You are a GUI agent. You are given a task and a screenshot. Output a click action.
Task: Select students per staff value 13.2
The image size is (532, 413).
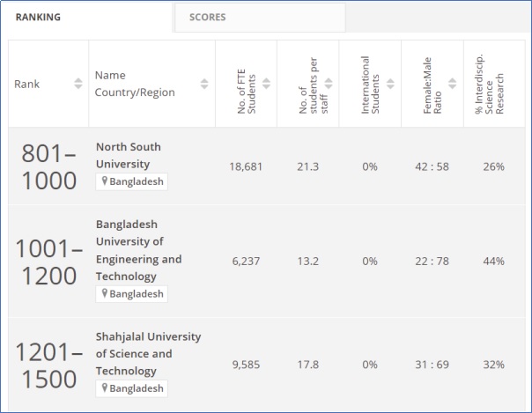click(x=307, y=262)
